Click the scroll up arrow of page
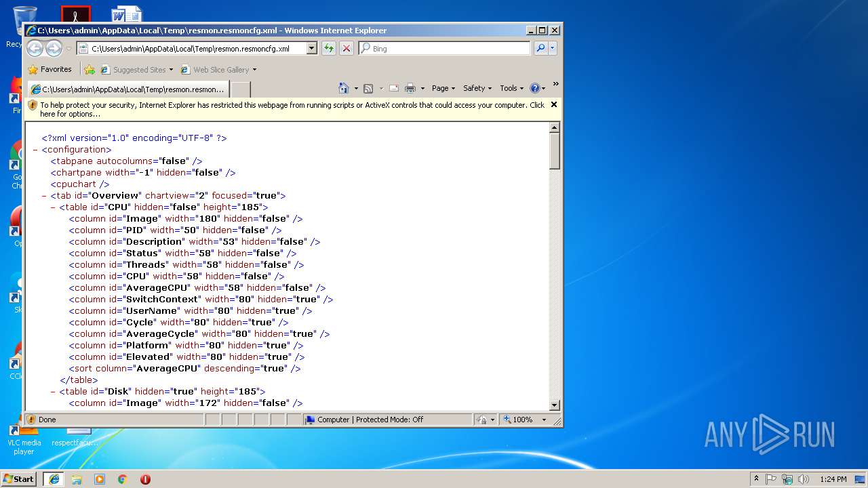Screen dimensions: 868x488 [555, 127]
